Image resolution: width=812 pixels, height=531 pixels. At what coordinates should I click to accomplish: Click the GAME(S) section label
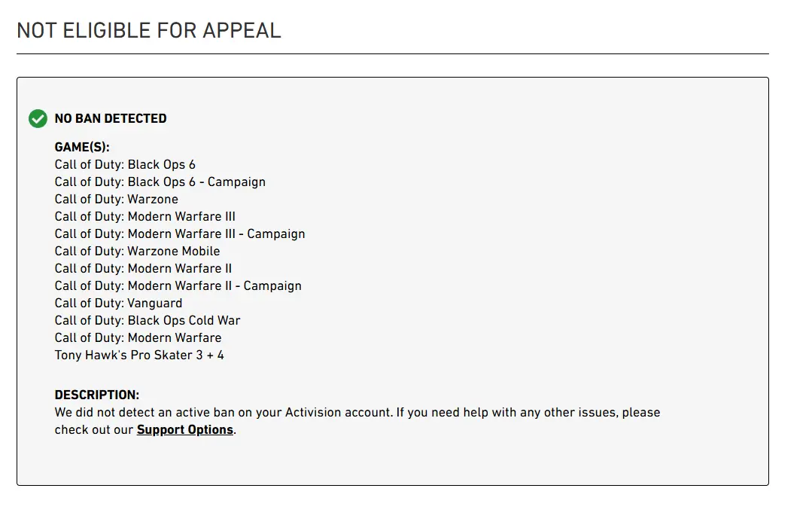tap(82, 148)
